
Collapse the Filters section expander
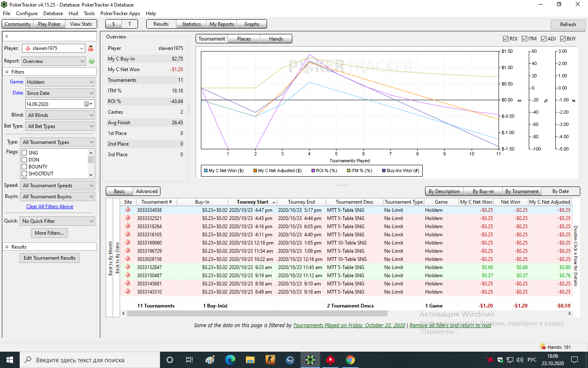click(x=7, y=72)
